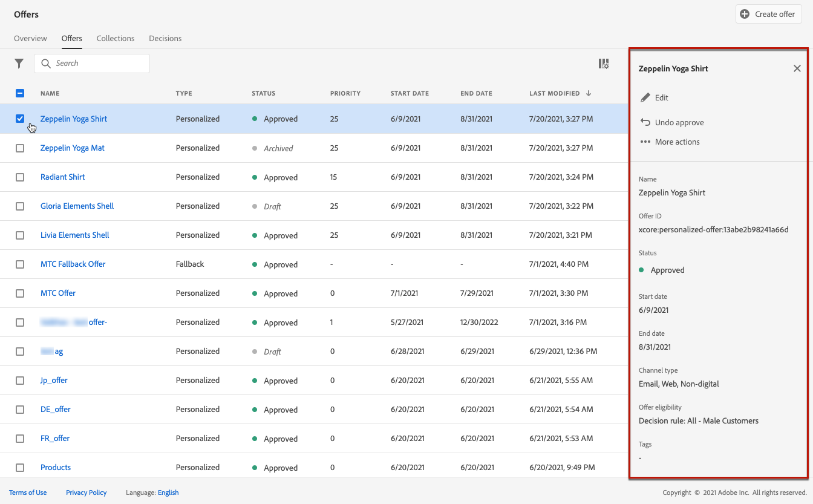Click the plus icon on Create offer
The height and width of the screenshot is (504, 813).
(745, 14)
